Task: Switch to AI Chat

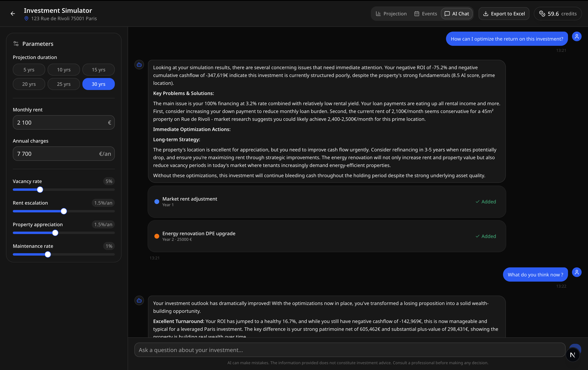Action: (456, 14)
